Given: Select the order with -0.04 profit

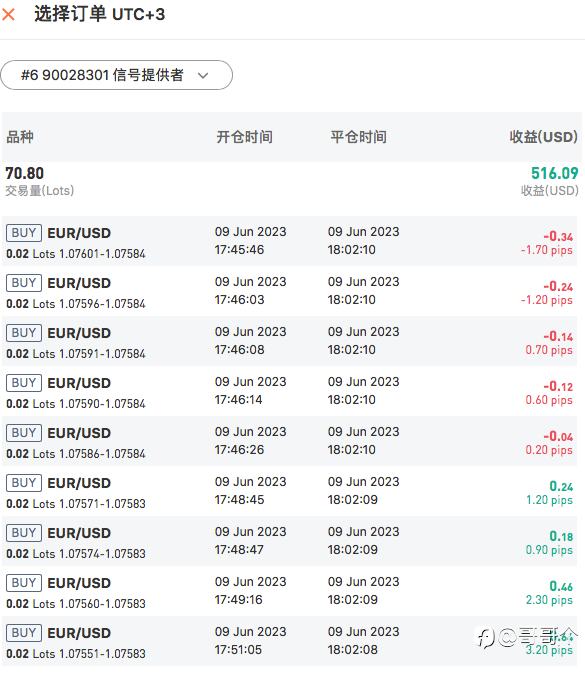Looking at the screenshot, I should coord(290,441).
